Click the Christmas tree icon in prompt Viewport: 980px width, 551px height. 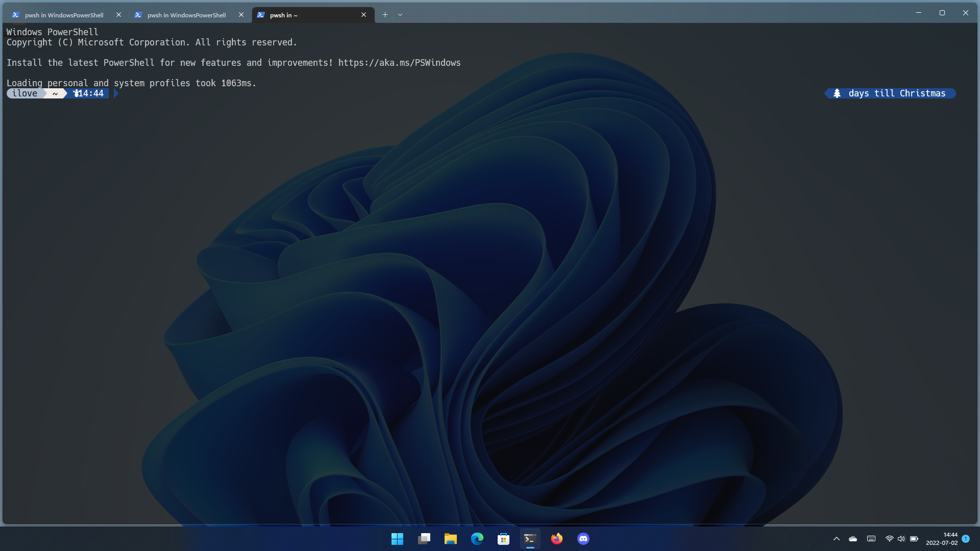[x=837, y=93]
